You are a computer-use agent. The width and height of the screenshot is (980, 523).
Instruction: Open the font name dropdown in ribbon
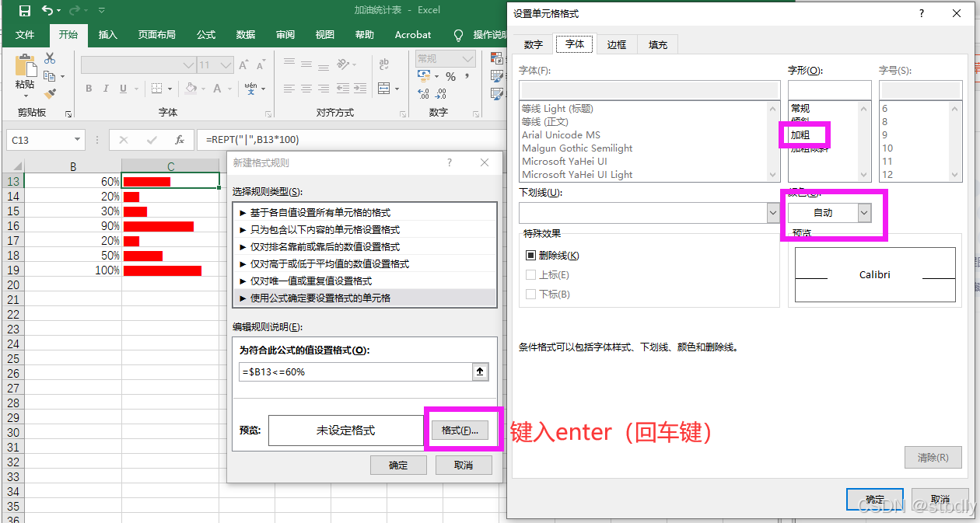(x=188, y=65)
